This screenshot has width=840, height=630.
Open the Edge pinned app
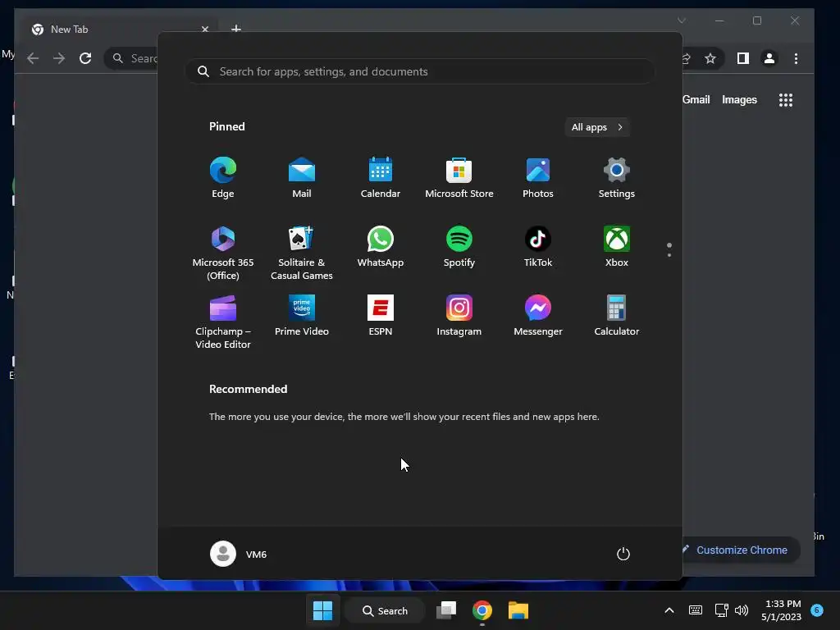[223, 177]
